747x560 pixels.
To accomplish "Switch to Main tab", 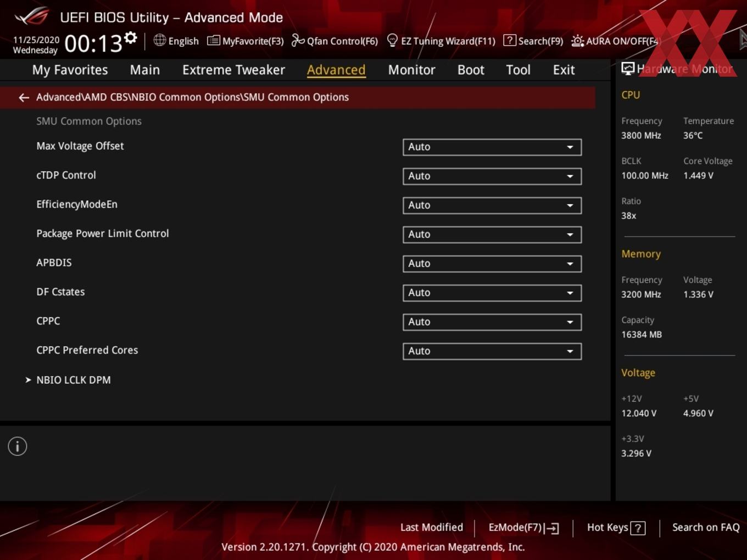I will coord(145,70).
